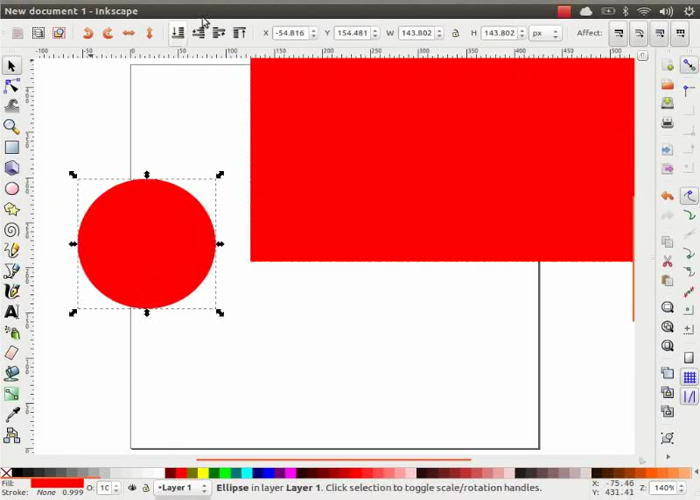
Task: Click the red Fill color indicator
Action: click(56, 483)
